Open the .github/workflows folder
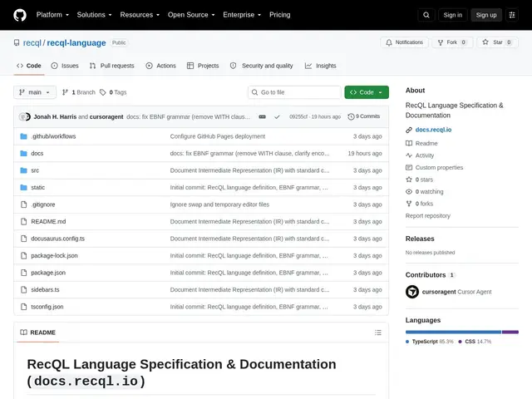Viewport: 532px width, 399px height. coord(53,136)
